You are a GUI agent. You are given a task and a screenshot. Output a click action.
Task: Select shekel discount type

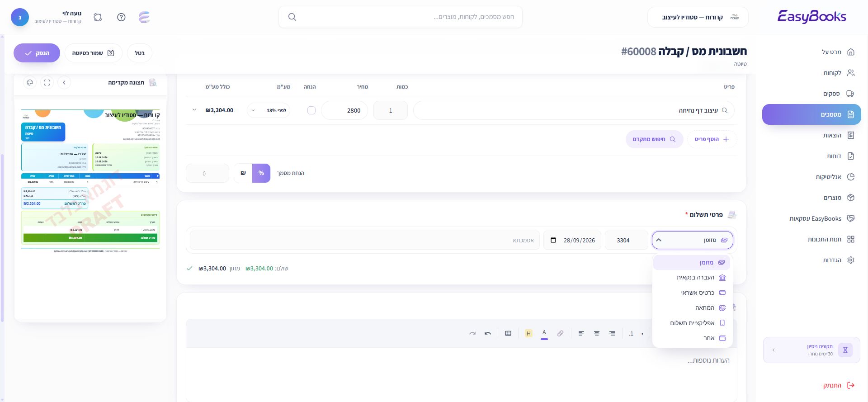coord(243,173)
